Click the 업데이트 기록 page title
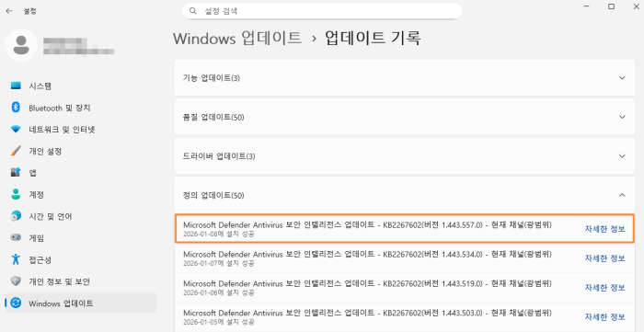Image resolution: width=644 pixels, height=332 pixels. [x=373, y=38]
